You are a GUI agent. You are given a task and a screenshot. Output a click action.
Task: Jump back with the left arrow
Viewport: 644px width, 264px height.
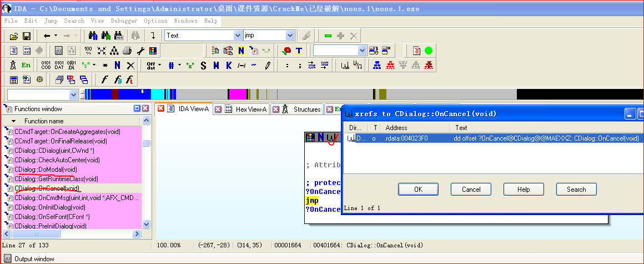point(47,36)
